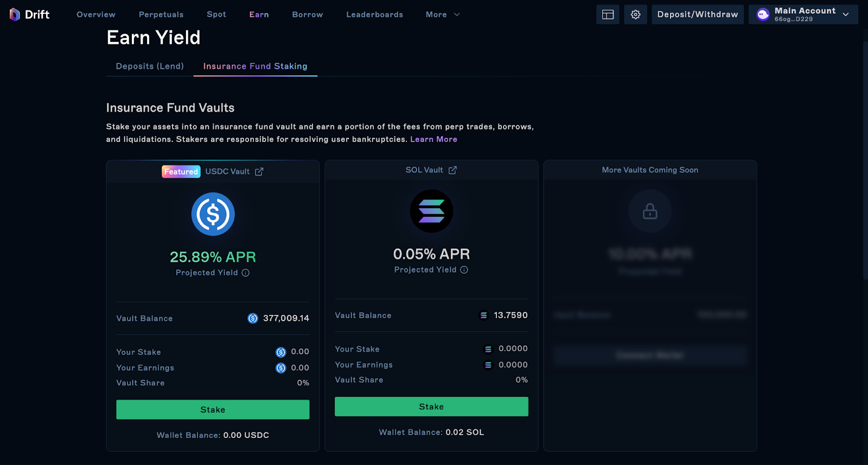Viewport: 868px width, 465px height.
Task: Click the large USDC coin logo
Action: 213,214
